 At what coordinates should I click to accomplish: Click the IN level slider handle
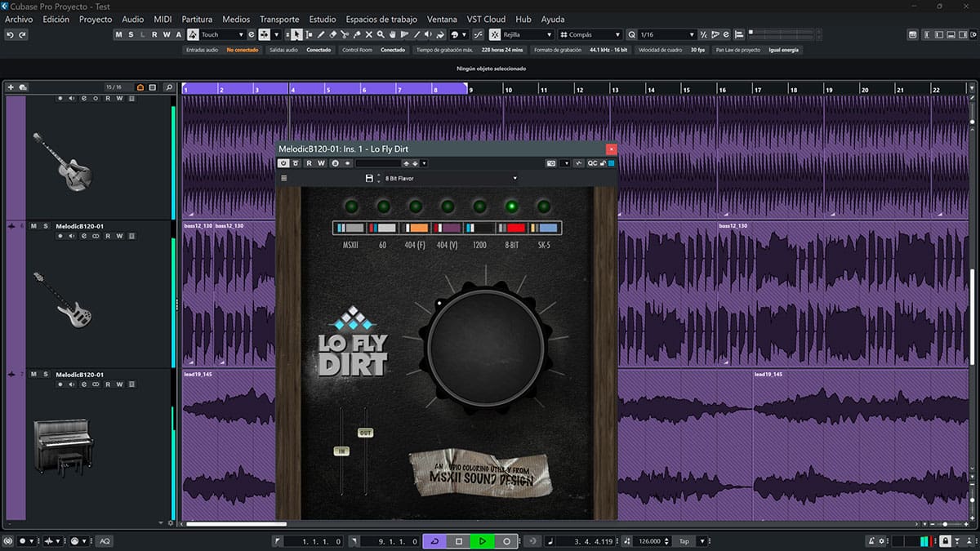[341, 451]
